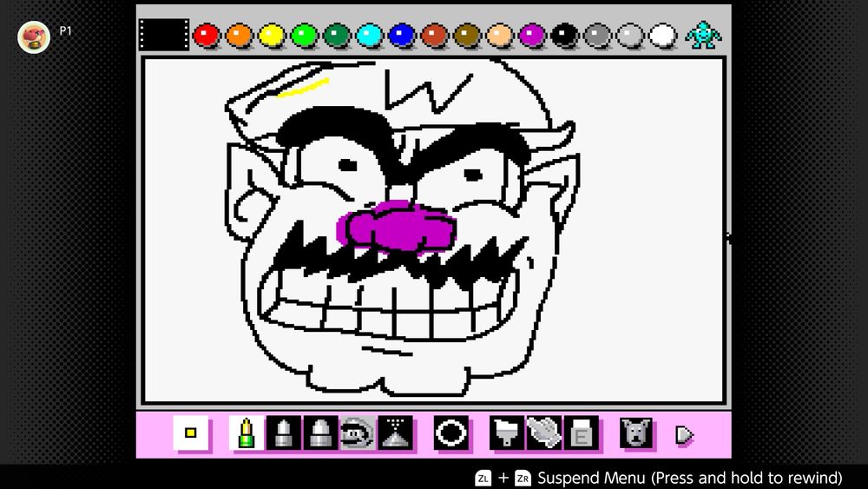Select the spray can tool
The image size is (868, 489).
click(395, 433)
